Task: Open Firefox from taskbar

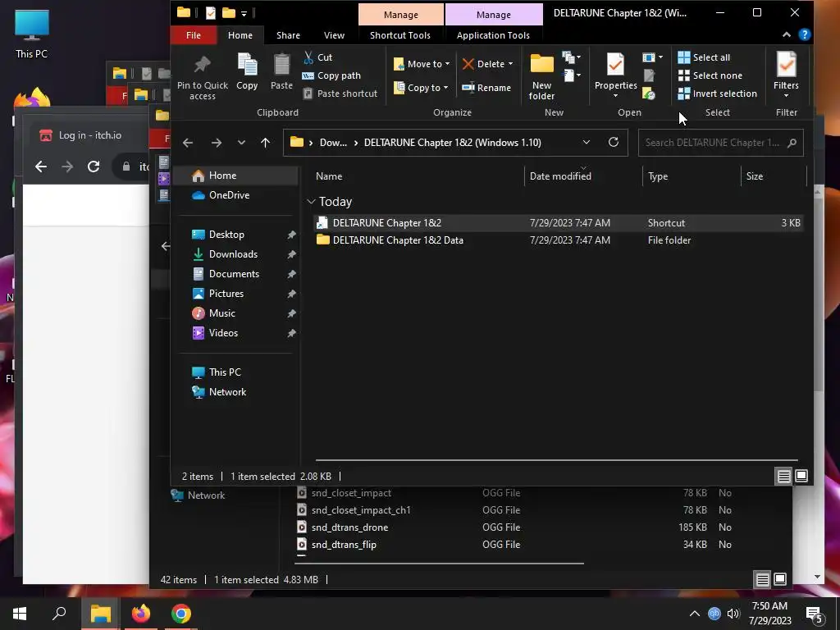Action: pyautogui.click(x=141, y=614)
